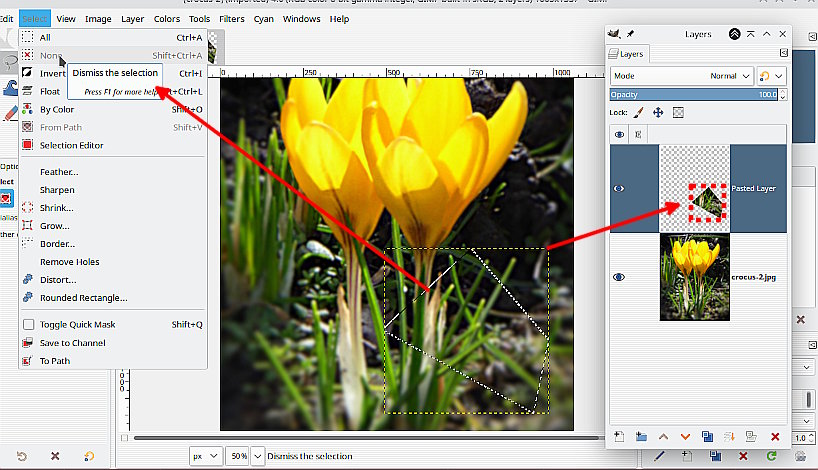Click the new item icon in bottom right dock
The height and width of the screenshot is (470, 818).
pos(687,456)
